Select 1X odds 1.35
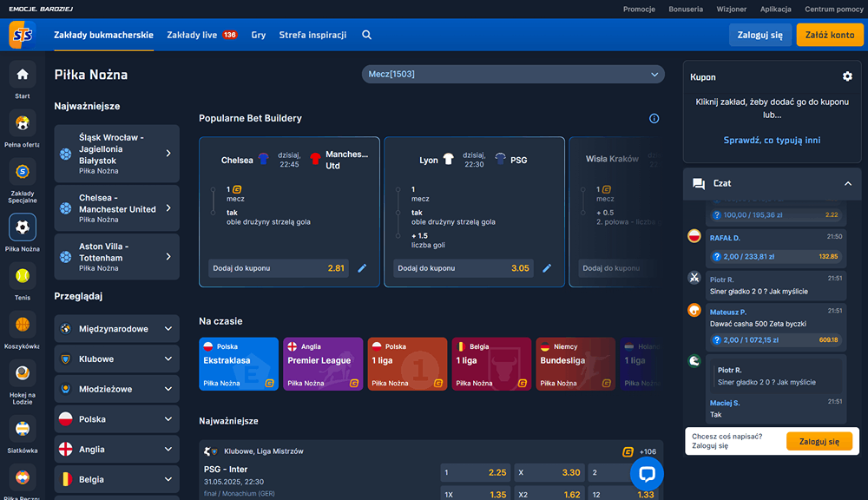The image size is (868, 500). pos(476,495)
